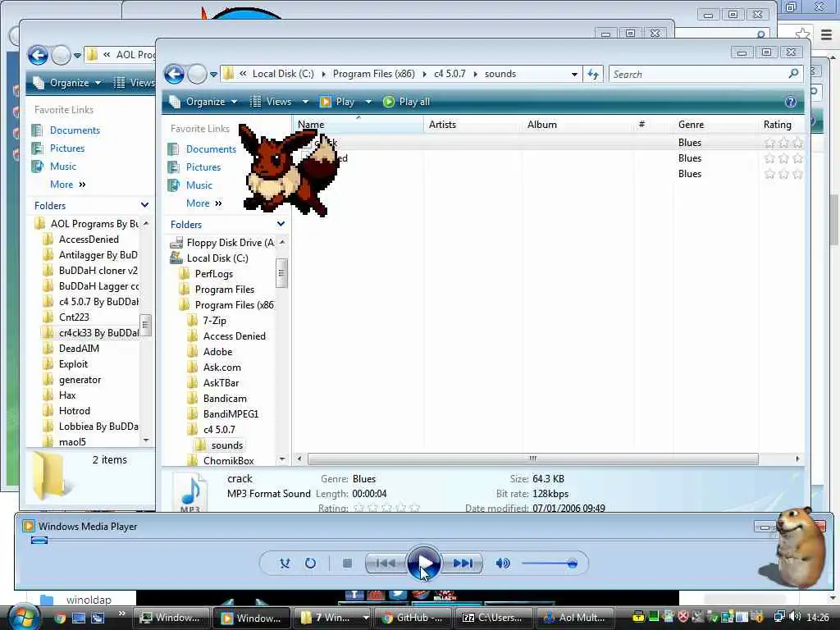The width and height of the screenshot is (840, 630).
Task: Select 'Local Disk (C:)' breadcrumb in address bar
Action: pyautogui.click(x=283, y=74)
